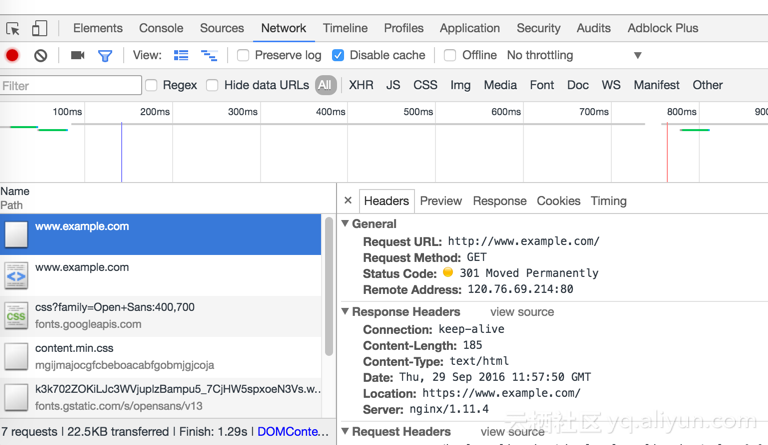Image resolution: width=768 pixels, height=445 pixels.
Task: Click the DOMContentLoaded link in status bar
Action: (x=293, y=431)
